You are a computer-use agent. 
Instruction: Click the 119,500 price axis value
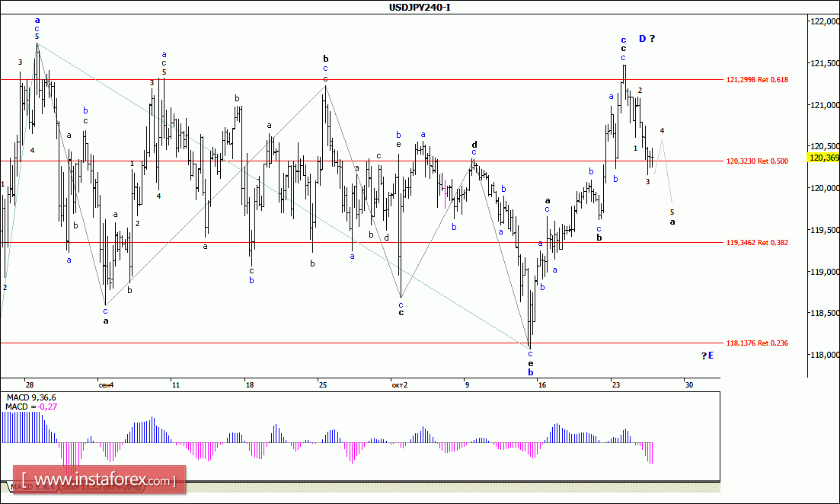coord(825,230)
